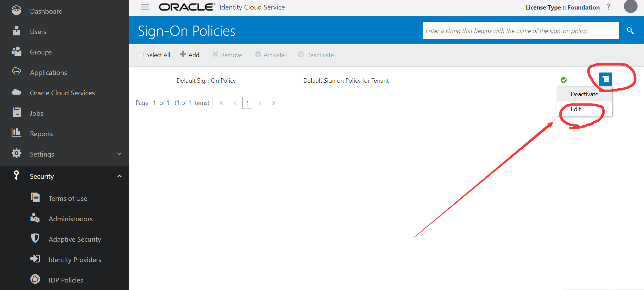Toggle the hamburger navigation menu
Image resolution: width=644 pixels, height=290 pixels.
(x=145, y=7)
